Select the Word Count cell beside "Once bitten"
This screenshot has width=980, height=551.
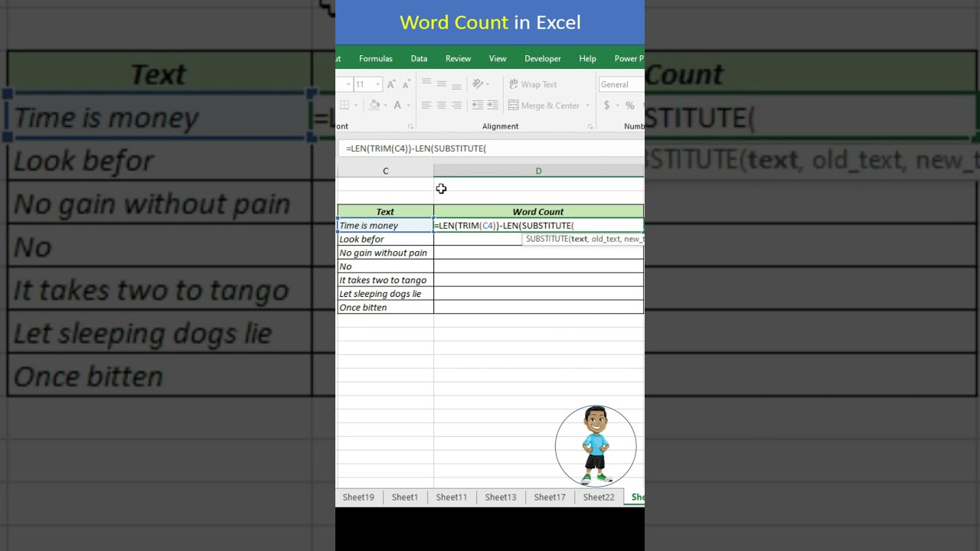(539, 308)
